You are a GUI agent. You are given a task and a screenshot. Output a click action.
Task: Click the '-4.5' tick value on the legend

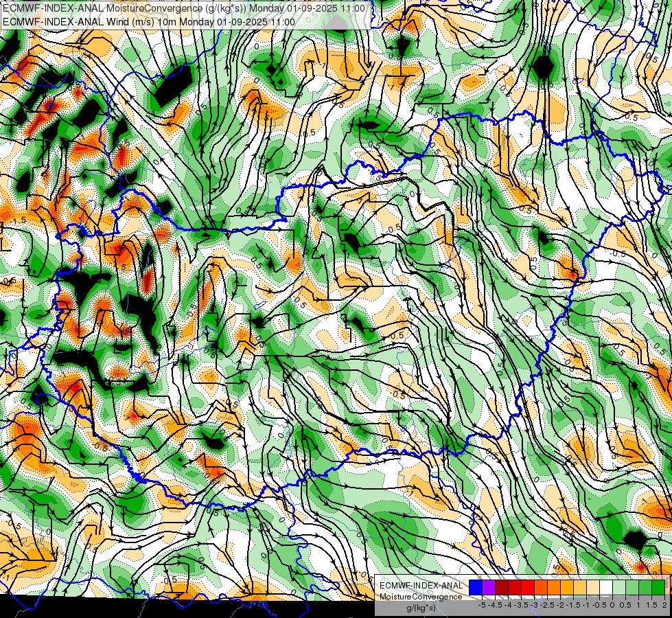pyautogui.click(x=495, y=605)
